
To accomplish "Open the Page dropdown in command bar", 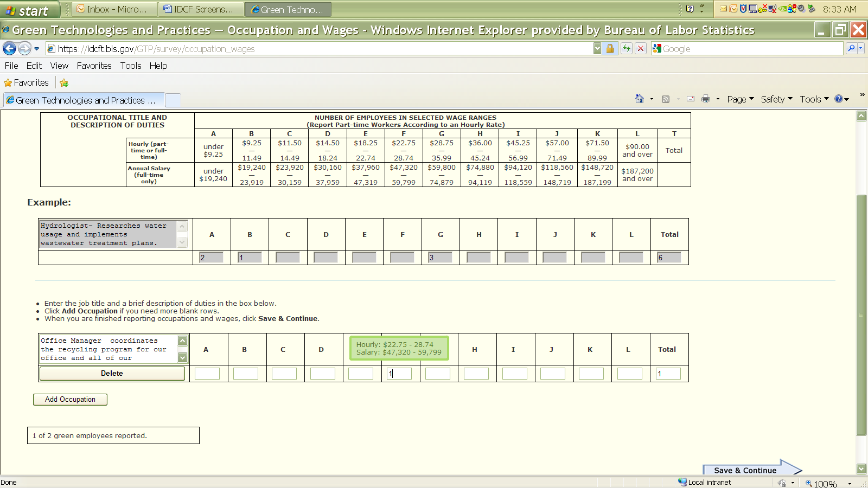I will (x=740, y=99).
